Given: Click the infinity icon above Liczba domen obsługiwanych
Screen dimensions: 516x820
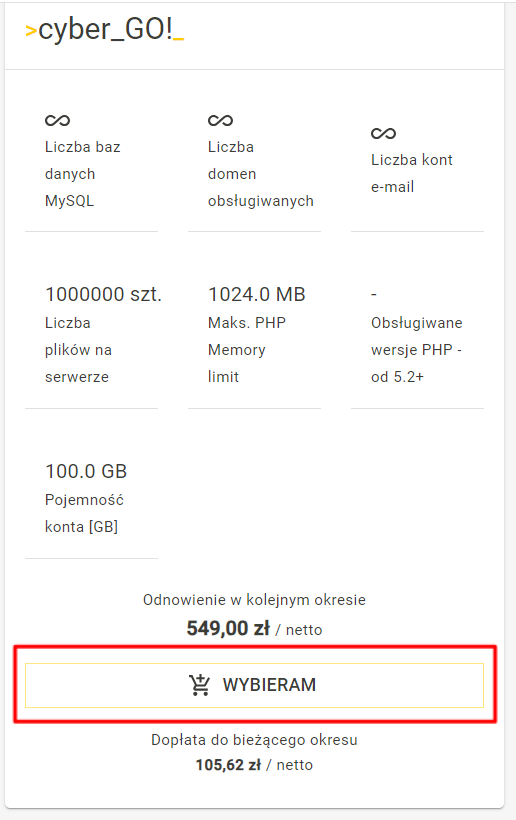Looking at the screenshot, I should pos(221,120).
